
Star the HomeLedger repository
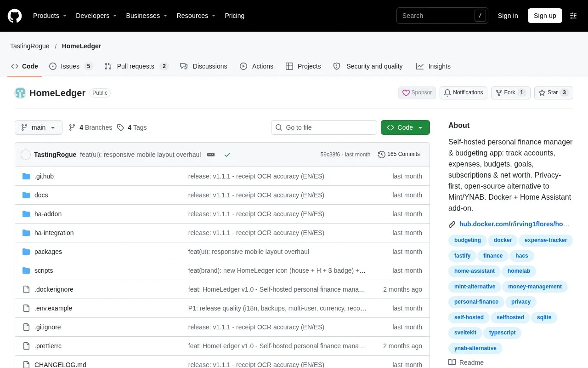point(554,92)
